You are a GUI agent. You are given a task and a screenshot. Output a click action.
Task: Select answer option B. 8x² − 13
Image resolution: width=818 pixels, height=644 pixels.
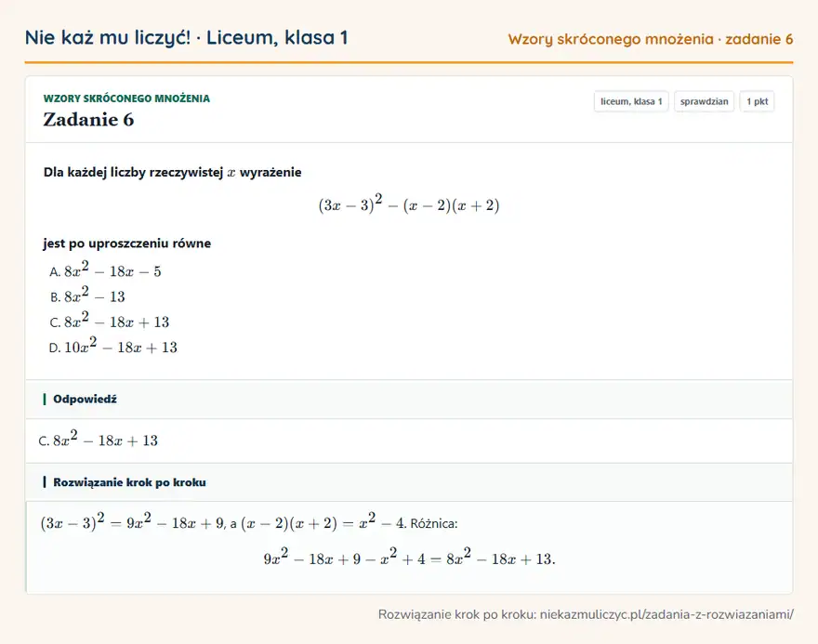pyautogui.click(x=87, y=296)
